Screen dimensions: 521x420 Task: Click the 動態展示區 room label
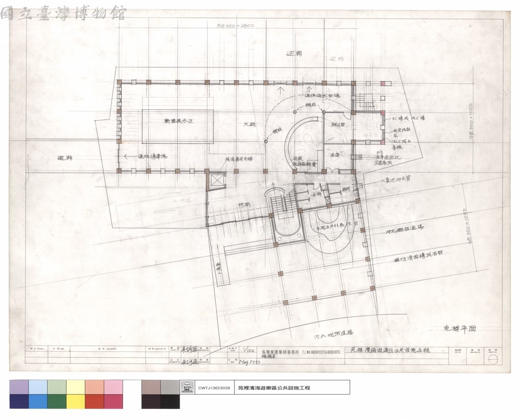click(x=179, y=121)
